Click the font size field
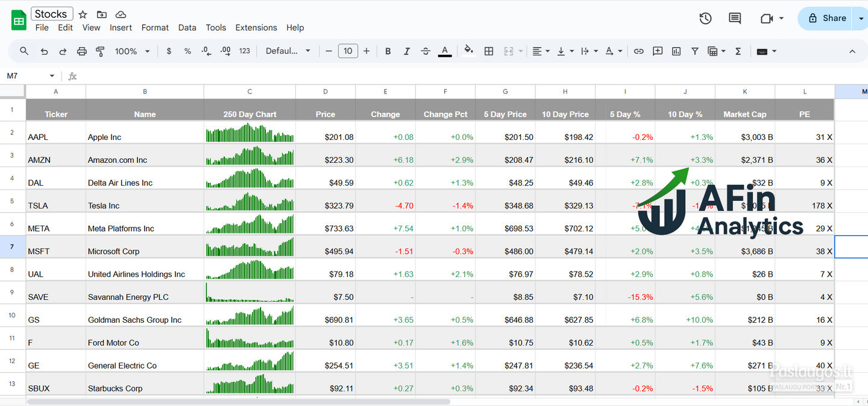 coord(348,51)
